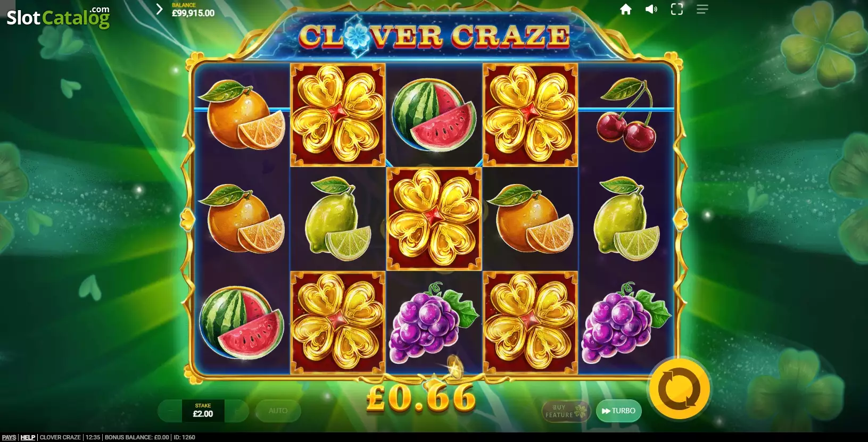This screenshot has width=868, height=442.
Task: Click the Clover Craze title logo
Action: click(434, 36)
